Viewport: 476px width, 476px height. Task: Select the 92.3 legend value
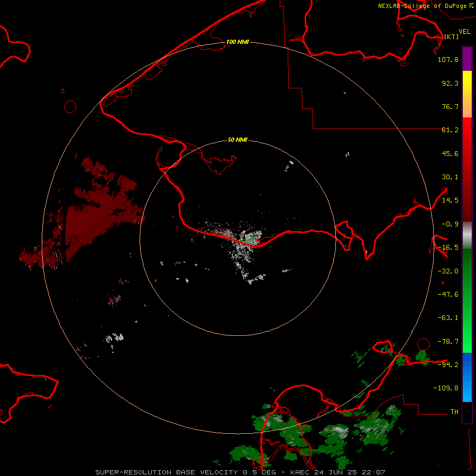[450, 83]
